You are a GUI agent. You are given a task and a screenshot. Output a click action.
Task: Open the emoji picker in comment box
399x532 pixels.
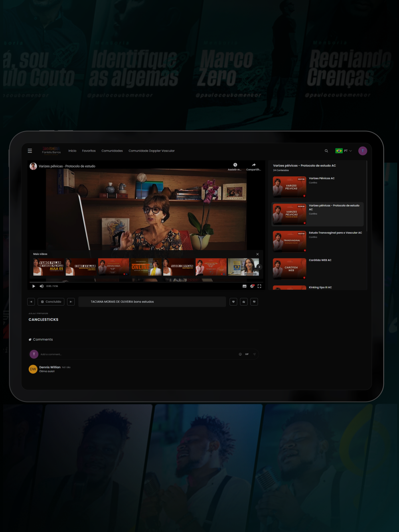coord(240,354)
